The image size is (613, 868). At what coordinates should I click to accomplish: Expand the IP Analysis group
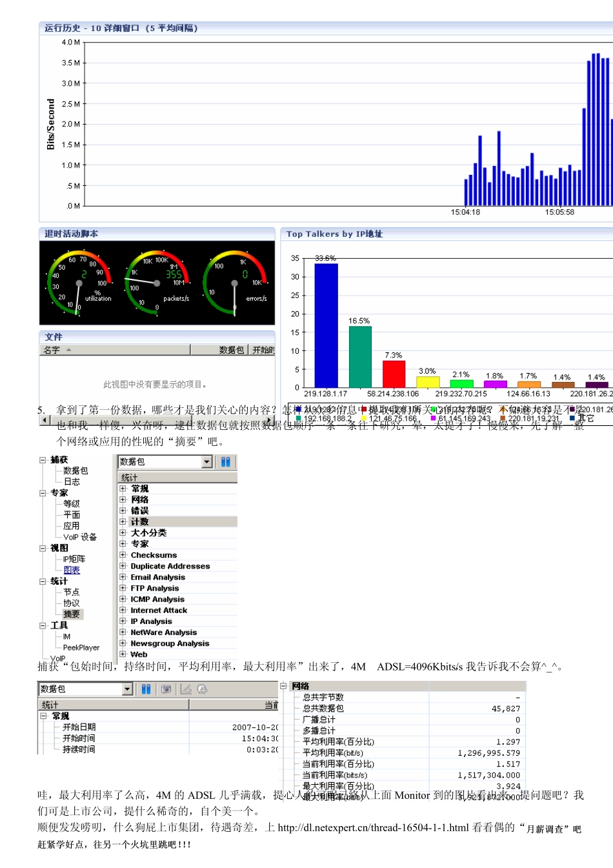(123, 621)
